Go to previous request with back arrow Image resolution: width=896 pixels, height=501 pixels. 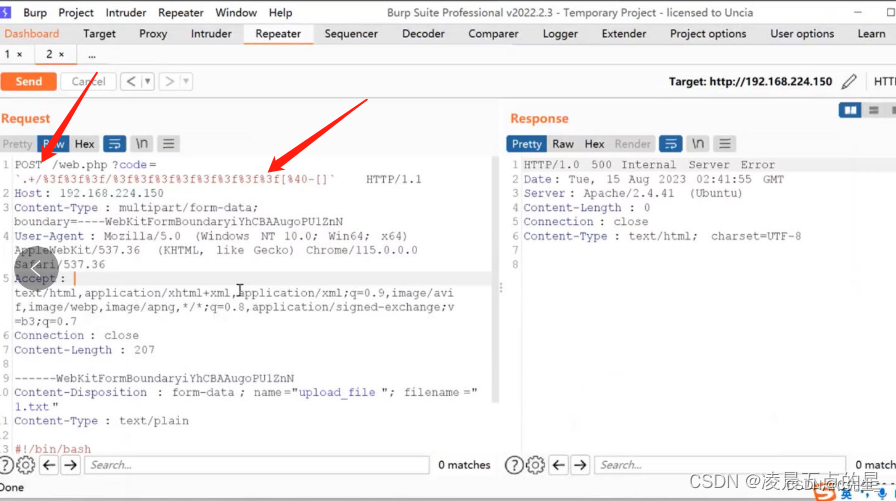pos(131,82)
